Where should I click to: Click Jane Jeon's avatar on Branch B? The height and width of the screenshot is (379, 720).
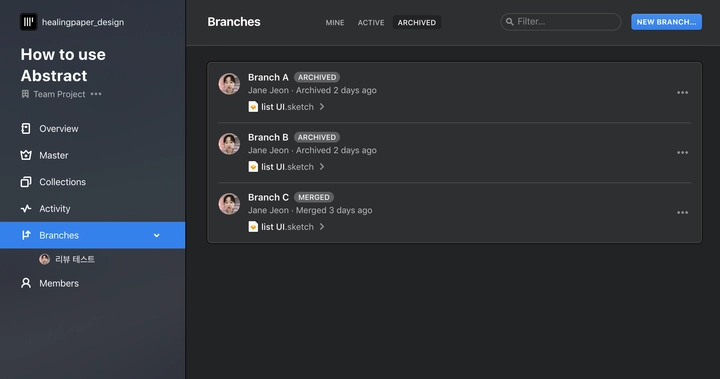(x=229, y=144)
